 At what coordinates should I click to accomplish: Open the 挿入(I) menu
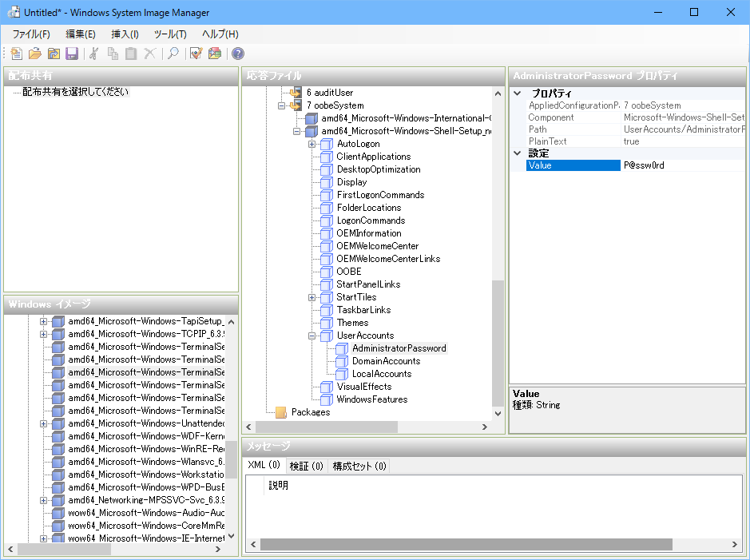pos(125,34)
